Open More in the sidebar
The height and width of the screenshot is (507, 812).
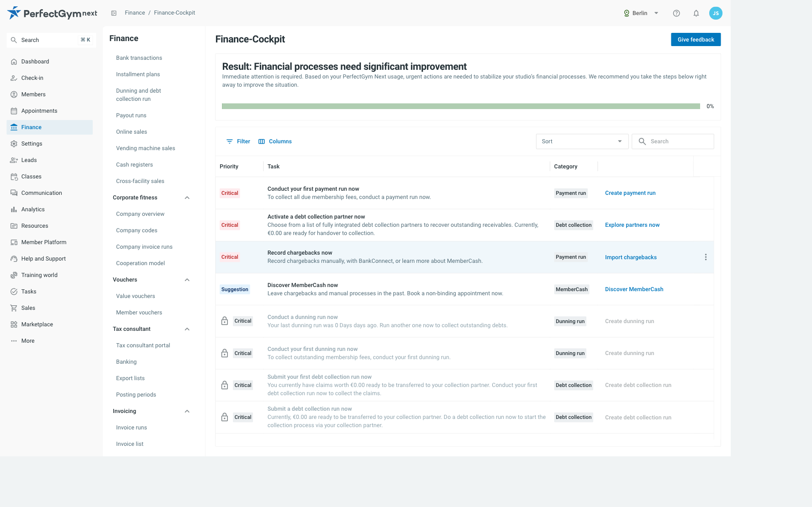[28, 341]
